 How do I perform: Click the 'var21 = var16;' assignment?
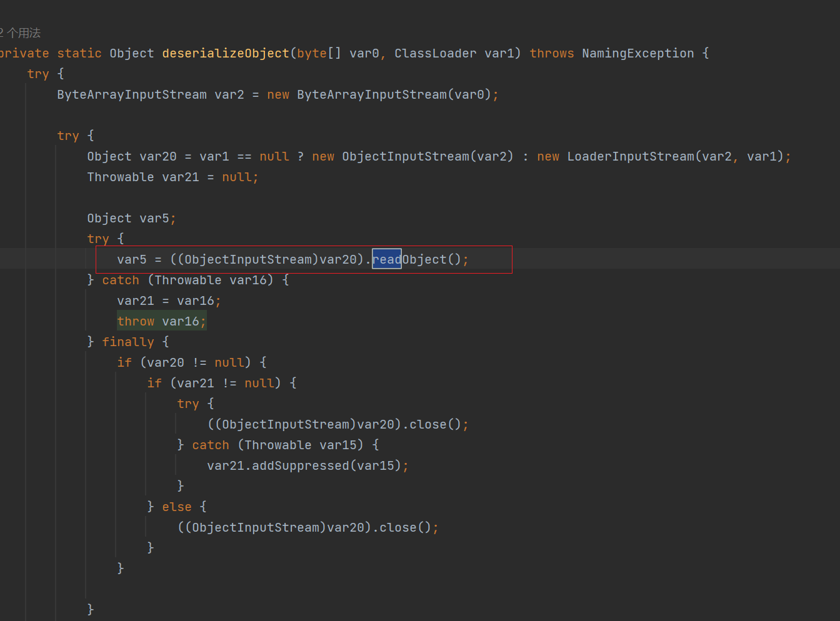pos(169,301)
